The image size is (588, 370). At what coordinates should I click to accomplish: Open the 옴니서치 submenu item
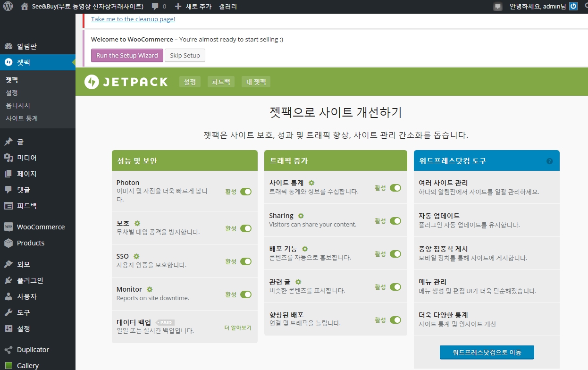18,106
